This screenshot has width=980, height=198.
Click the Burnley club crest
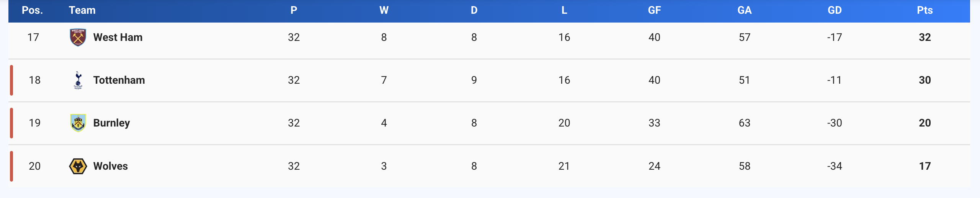point(78,123)
